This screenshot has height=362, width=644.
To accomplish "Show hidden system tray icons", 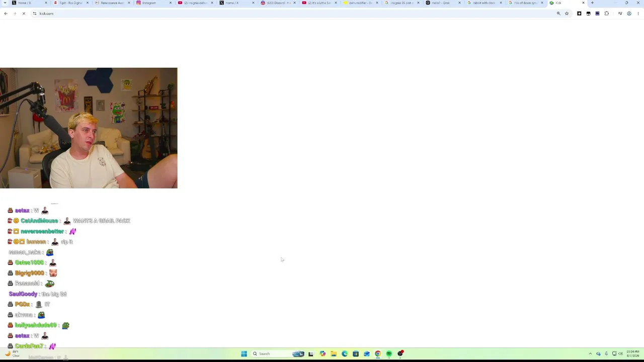I will coord(590,354).
